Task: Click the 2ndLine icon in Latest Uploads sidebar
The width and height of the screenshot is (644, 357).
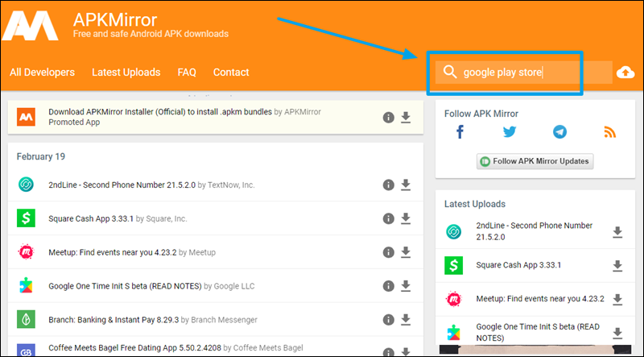Action: [453, 231]
